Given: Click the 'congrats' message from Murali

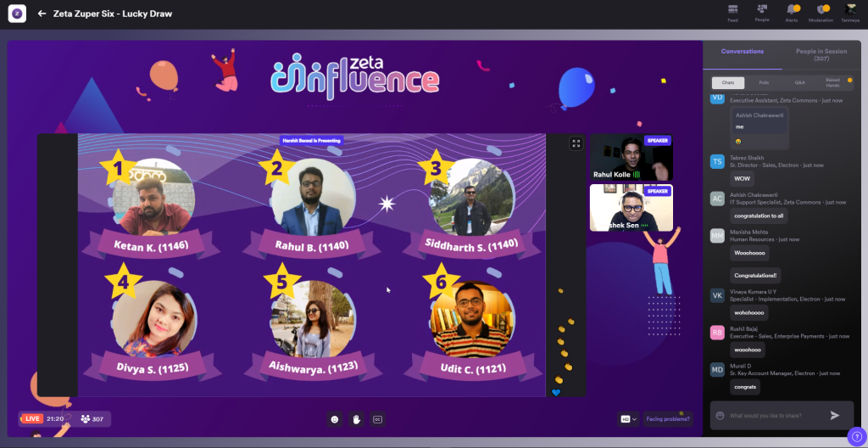Looking at the screenshot, I should point(745,387).
